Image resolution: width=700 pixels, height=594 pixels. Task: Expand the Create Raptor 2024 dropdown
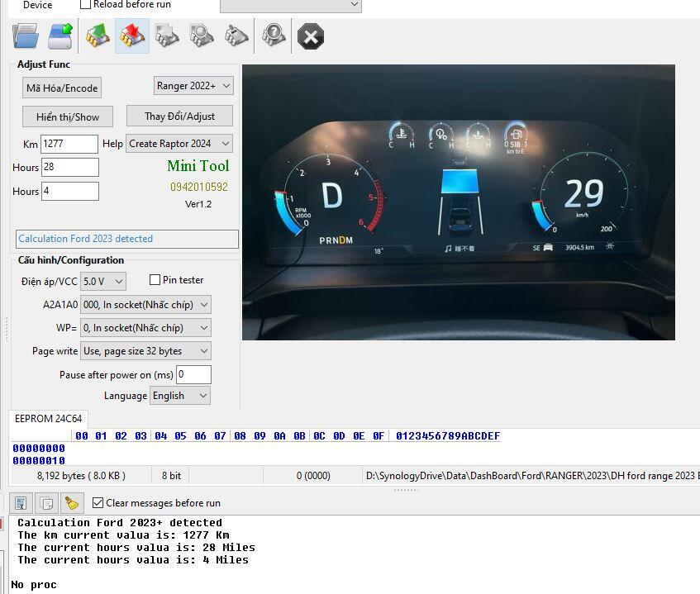coord(179,144)
